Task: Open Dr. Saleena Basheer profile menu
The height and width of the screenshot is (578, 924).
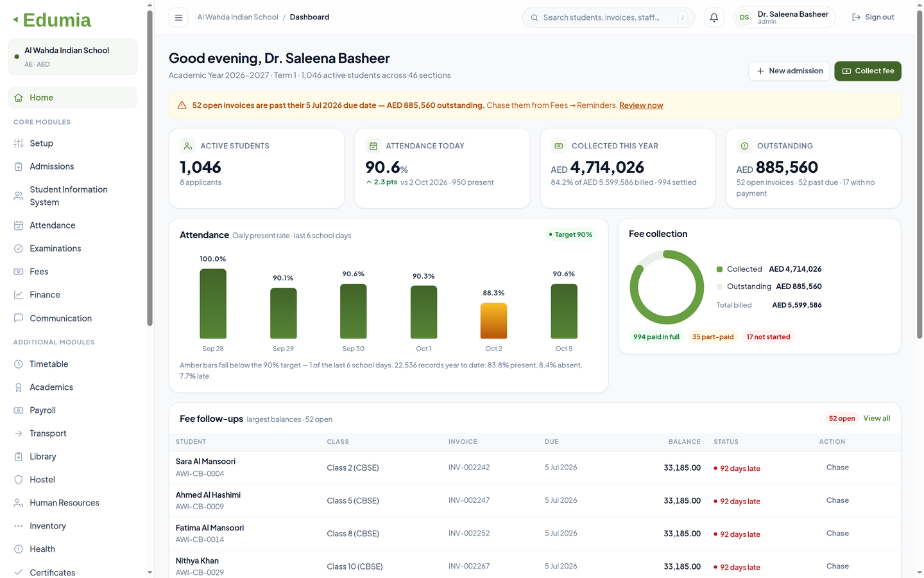Action: tap(784, 17)
